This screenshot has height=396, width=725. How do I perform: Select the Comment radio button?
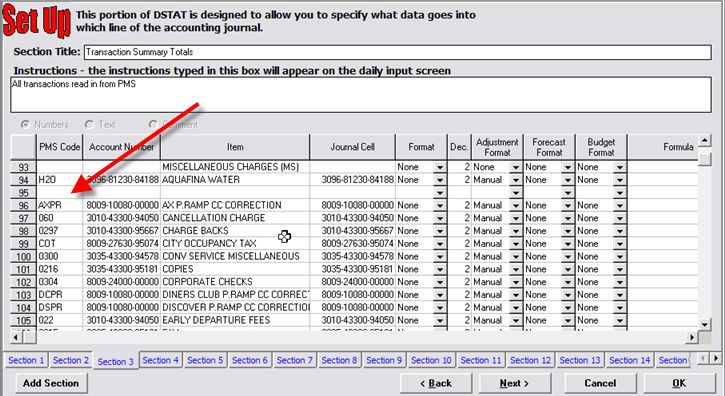[x=153, y=124]
